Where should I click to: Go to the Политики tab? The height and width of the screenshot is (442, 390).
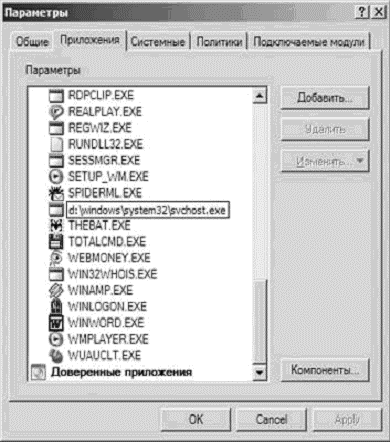(219, 42)
